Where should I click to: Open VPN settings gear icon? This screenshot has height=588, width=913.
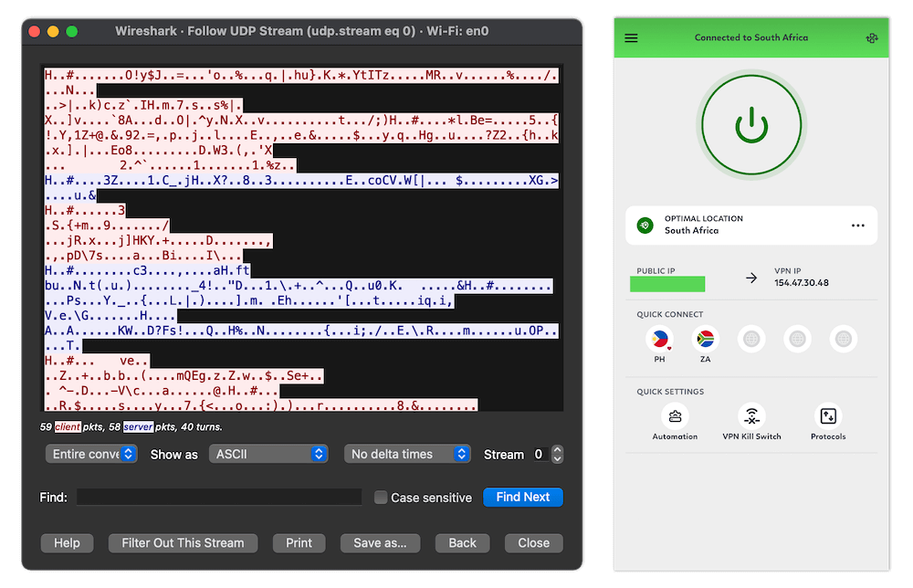872,37
